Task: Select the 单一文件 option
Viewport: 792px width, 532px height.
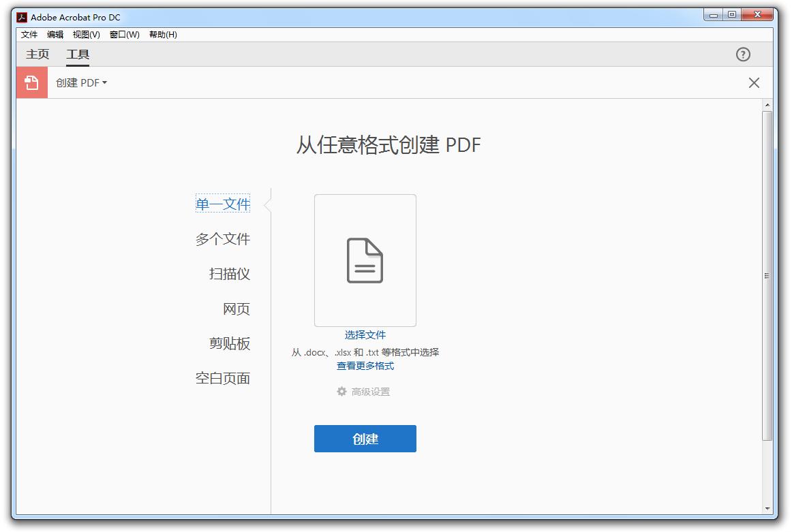Action: pyautogui.click(x=223, y=204)
